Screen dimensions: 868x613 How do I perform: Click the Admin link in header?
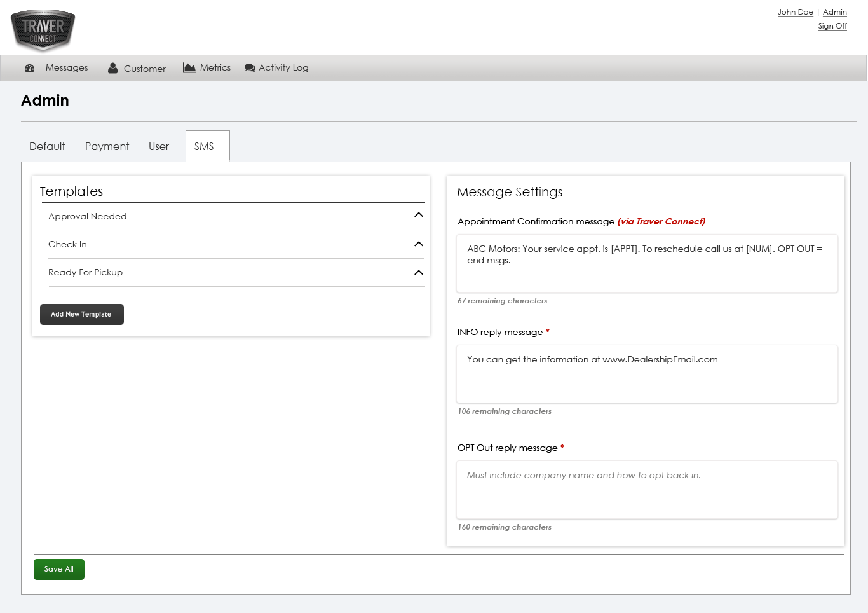point(834,12)
